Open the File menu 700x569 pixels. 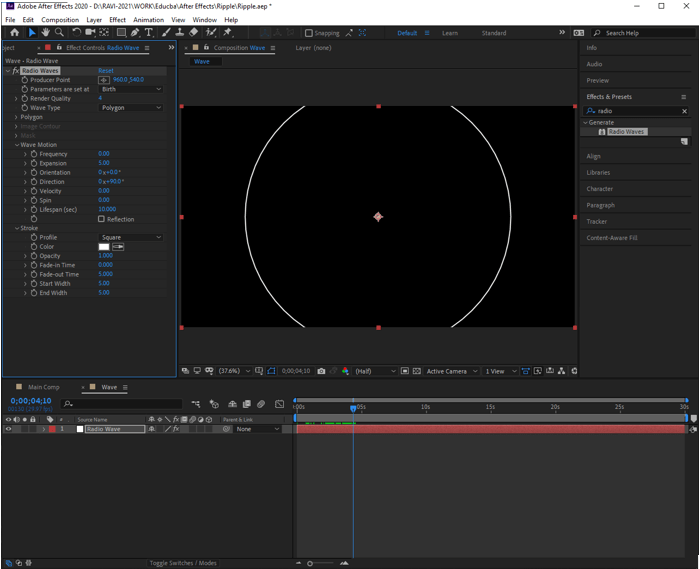point(10,20)
